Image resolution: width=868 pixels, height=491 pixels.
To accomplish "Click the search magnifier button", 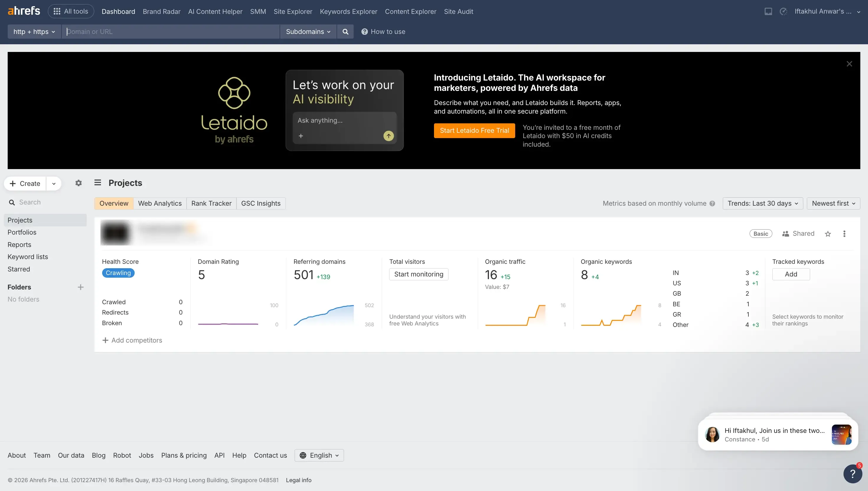I will tap(345, 31).
